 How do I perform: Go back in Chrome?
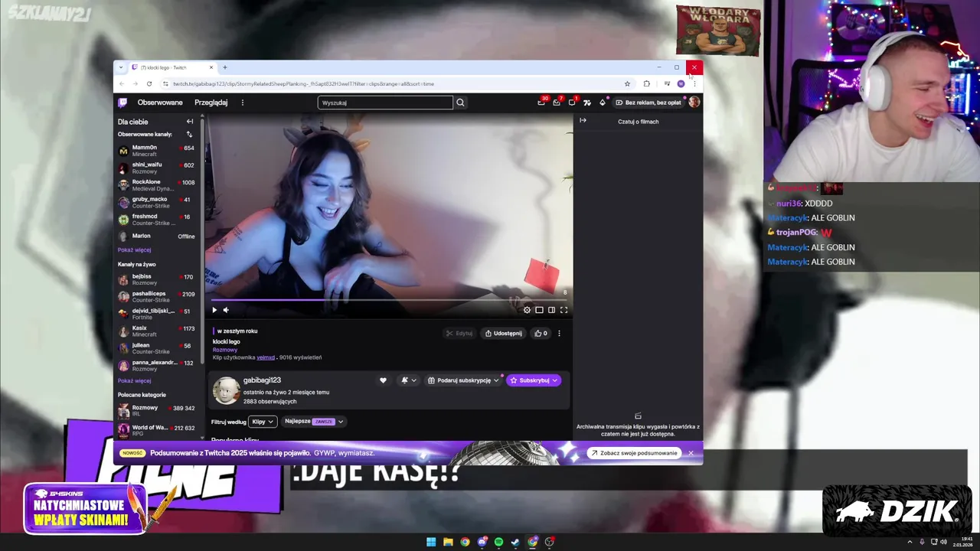(121, 83)
